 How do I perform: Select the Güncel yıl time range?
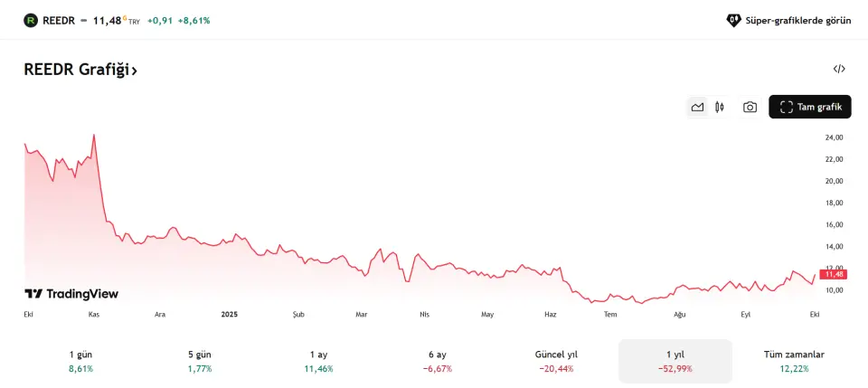556,361
